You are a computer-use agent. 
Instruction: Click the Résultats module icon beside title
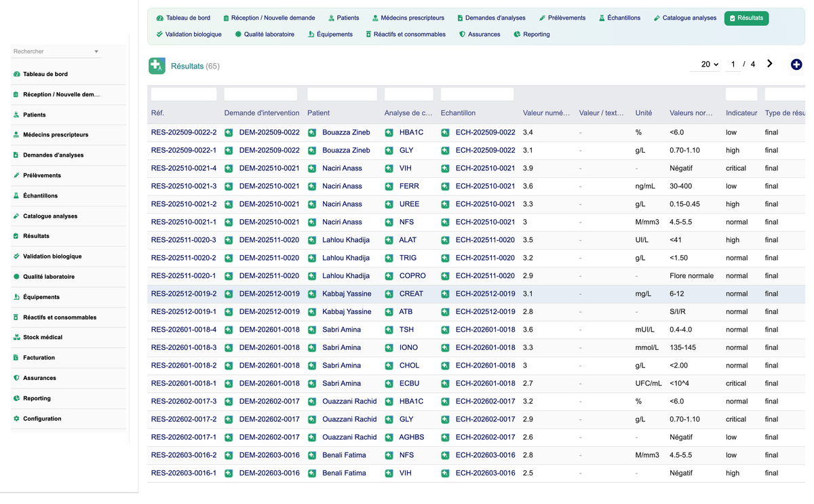click(x=157, y=66)
